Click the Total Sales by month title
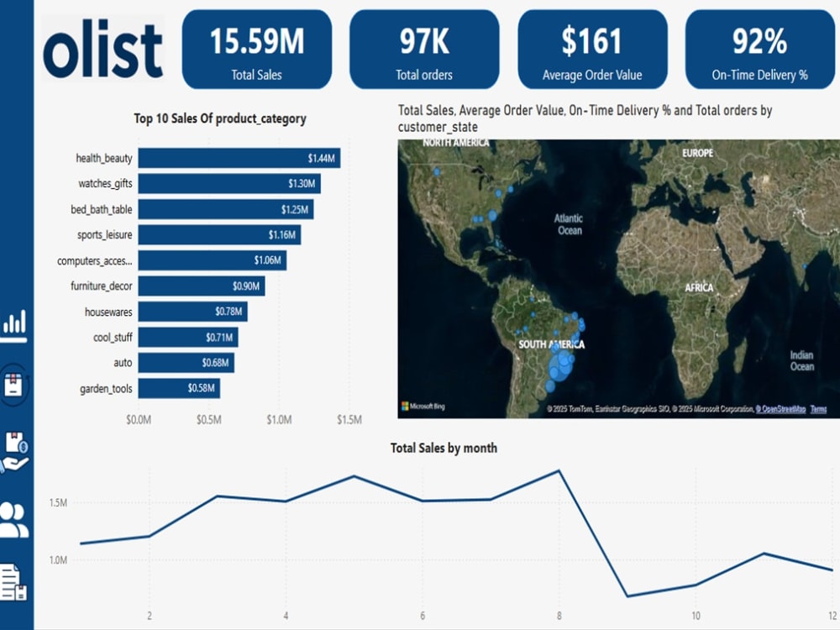The image size is (840, 630). tap(444, 448)
